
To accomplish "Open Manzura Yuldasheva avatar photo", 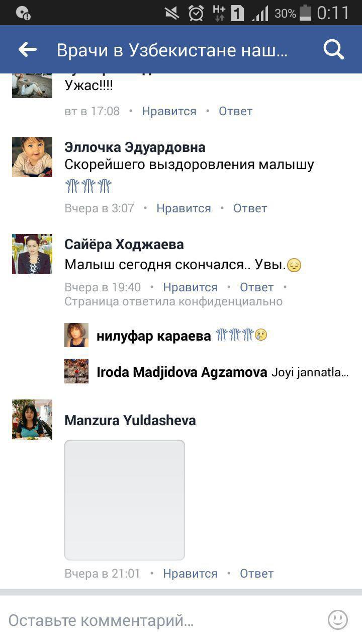I will click(x=32, y=420).
